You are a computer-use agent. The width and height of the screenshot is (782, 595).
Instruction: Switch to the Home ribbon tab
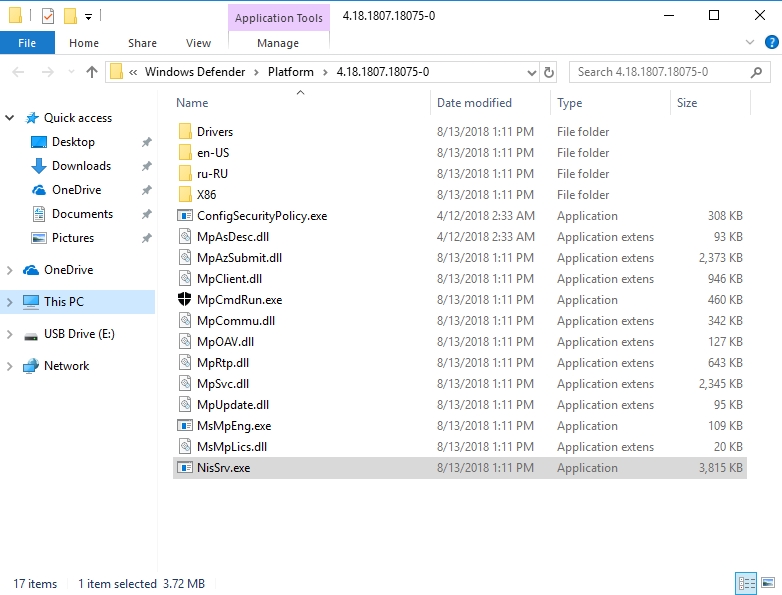[84, 43]
